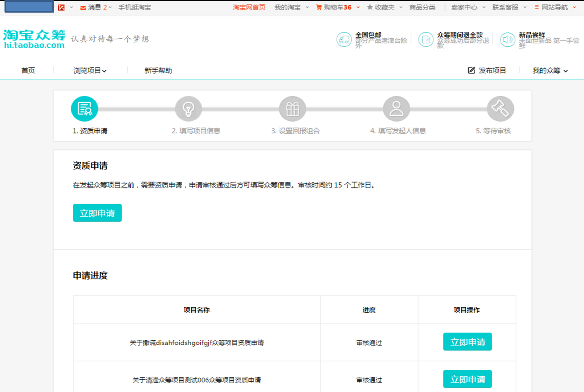
Task: Select step label 1. 资质申请
Action: pos(90,131)
